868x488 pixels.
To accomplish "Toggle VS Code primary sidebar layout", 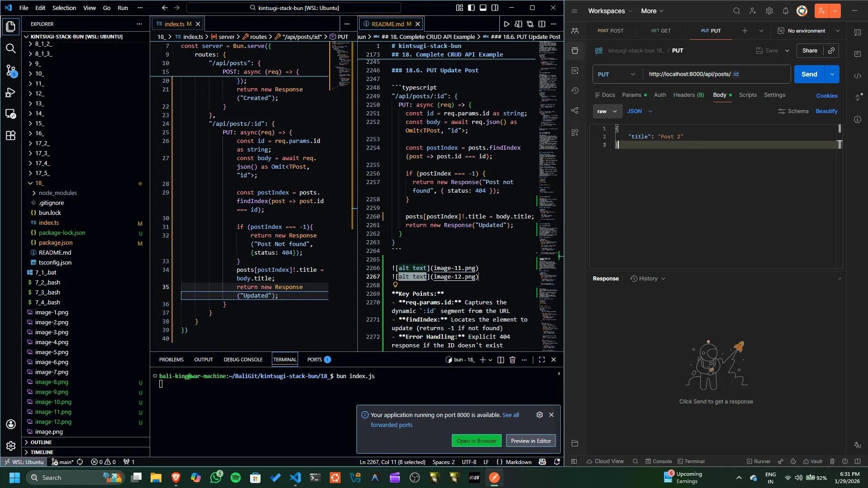I will [x=471, y=8].
